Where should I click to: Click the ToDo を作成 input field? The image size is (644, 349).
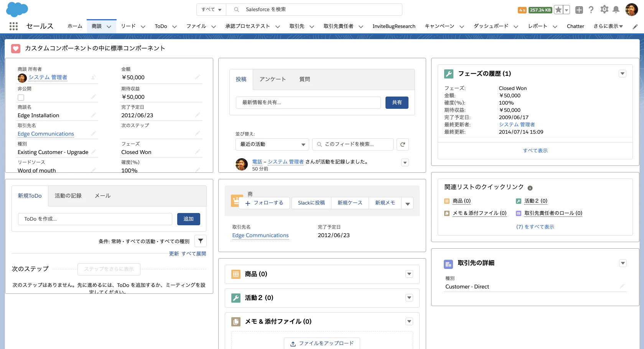(x=95, y=219)
